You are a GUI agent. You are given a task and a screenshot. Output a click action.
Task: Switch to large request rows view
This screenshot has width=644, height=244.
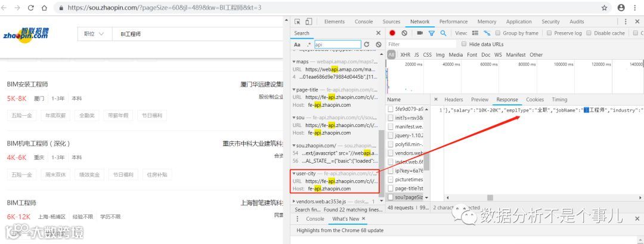475,33
